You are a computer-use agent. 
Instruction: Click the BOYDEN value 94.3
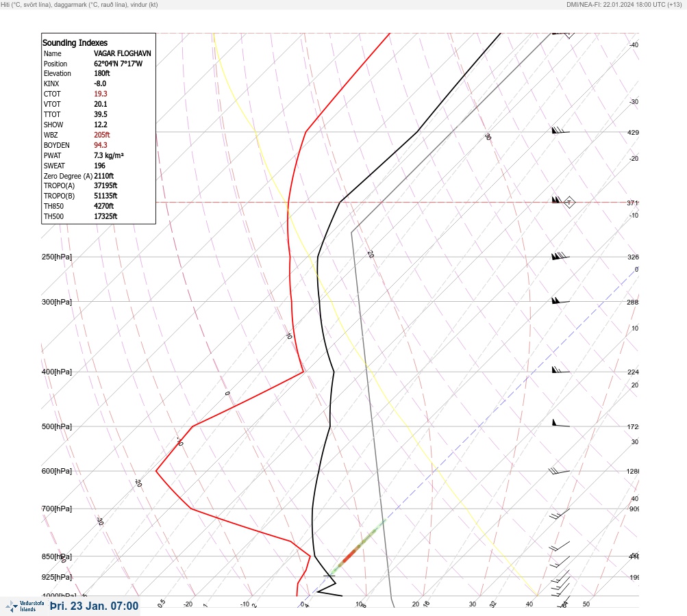tap(100, 145)
